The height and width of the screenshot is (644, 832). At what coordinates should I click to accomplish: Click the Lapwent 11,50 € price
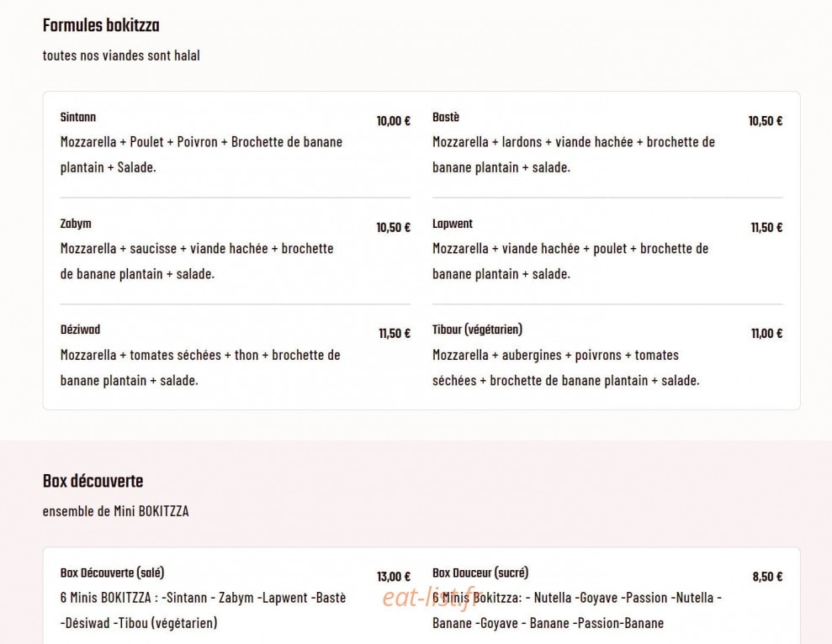click(766, 228)
